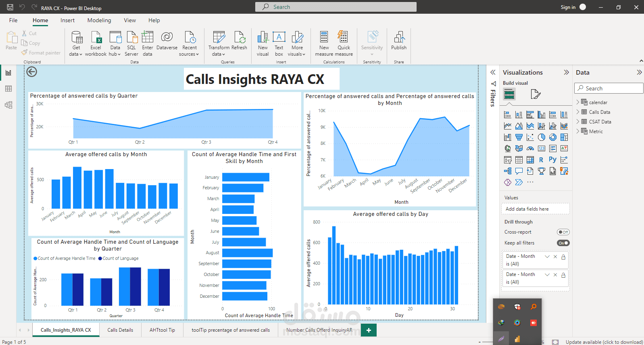Create a Quick measure

344,44
